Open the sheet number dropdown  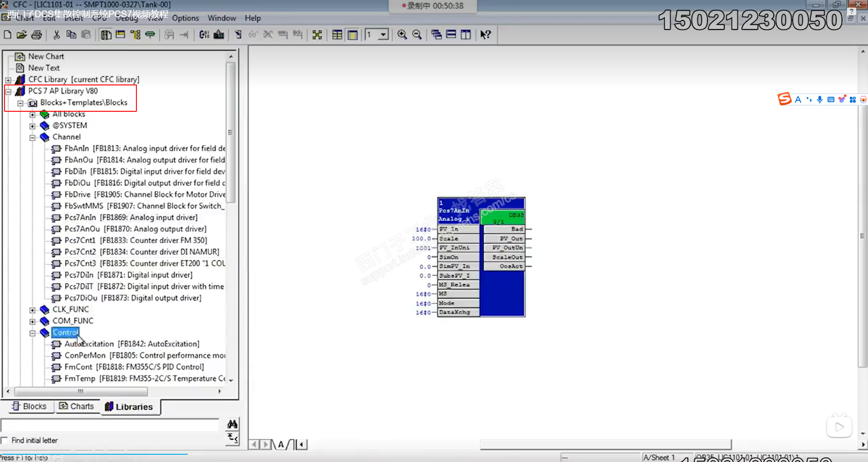[x=383, y=35]
